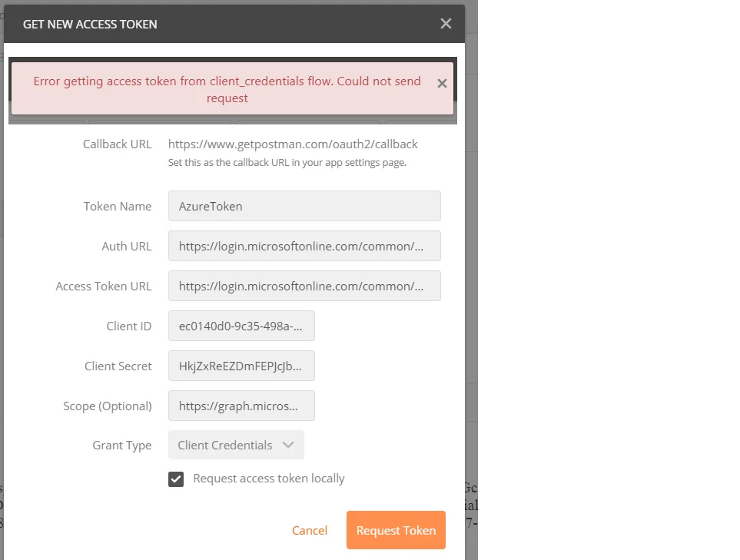Image resolution: width=740 pixels, height=560 pixels.
Task: Edit the Scope (Optional) field
Action: [x=241, y=406]
